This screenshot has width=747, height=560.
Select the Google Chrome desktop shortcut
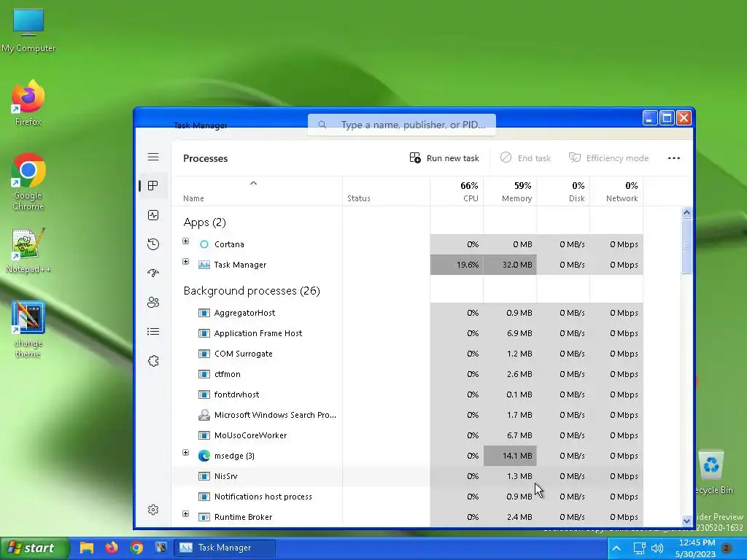tap(28, 182)
